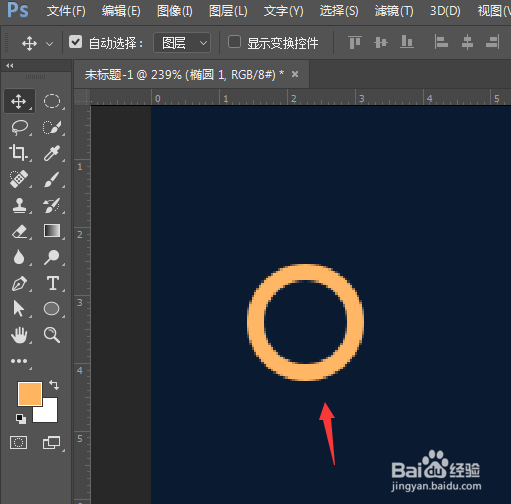
Task: Align horizontal centers in options bar
Action: pyautogui.click(x=467, y=43)
